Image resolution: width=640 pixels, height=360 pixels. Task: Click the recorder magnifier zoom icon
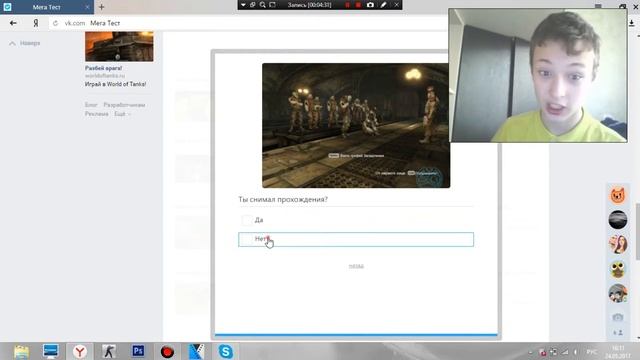[262, 5]
